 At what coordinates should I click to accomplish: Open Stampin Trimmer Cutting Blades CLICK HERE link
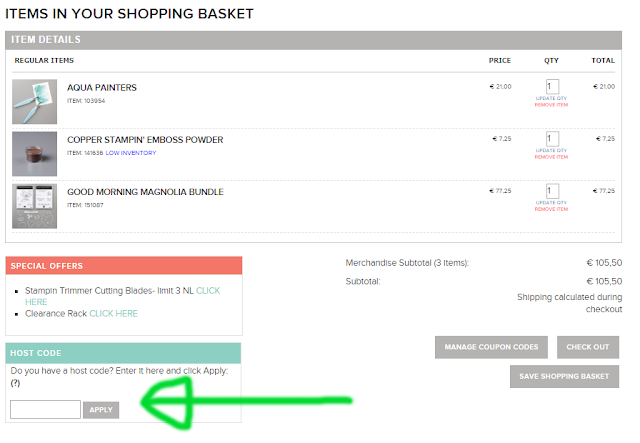point(208,291)
